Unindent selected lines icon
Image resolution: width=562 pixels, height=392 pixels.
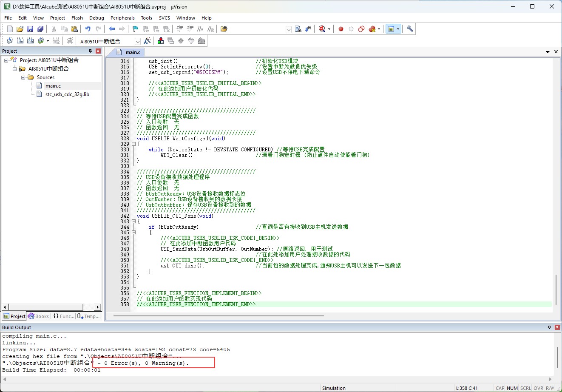click(x=190, y=29)
